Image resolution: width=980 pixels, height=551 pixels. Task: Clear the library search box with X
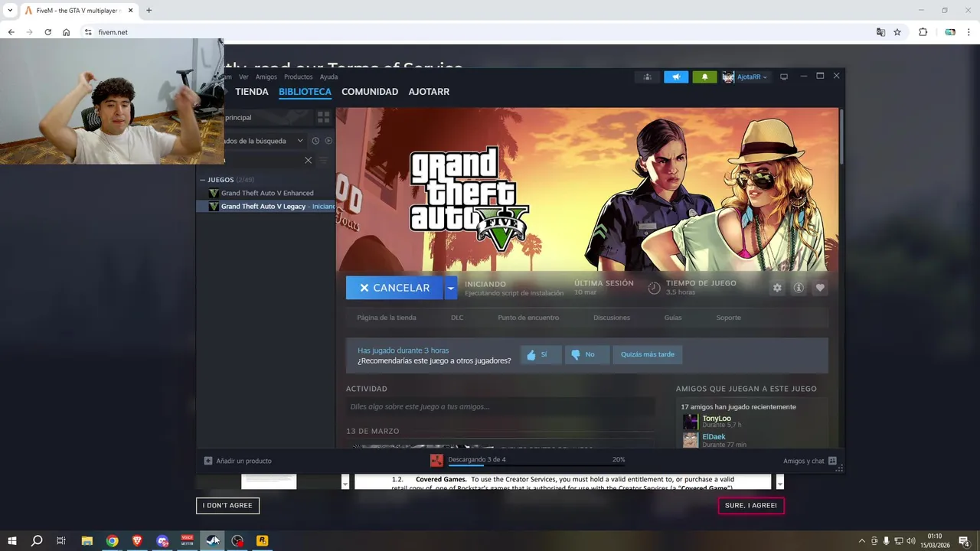308,160
